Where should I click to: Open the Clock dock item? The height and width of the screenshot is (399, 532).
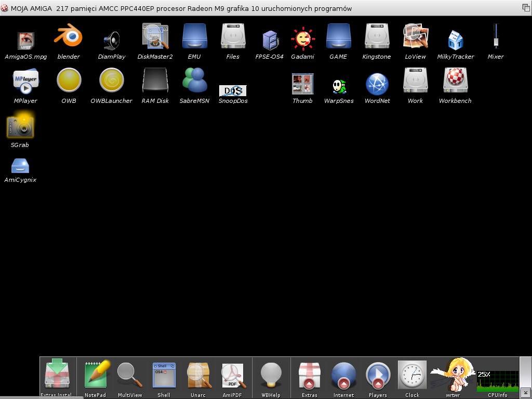[x=412, y=375]
